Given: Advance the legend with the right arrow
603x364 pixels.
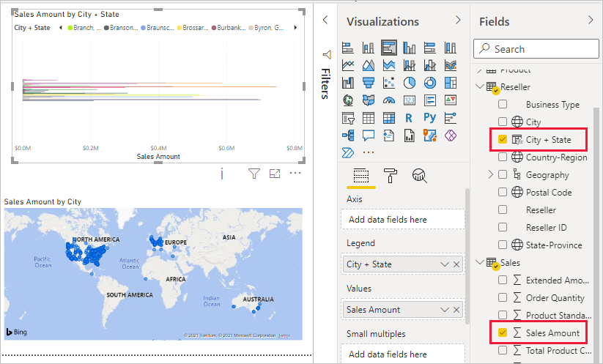Looking at the screenshot, I should click(295, 27).
